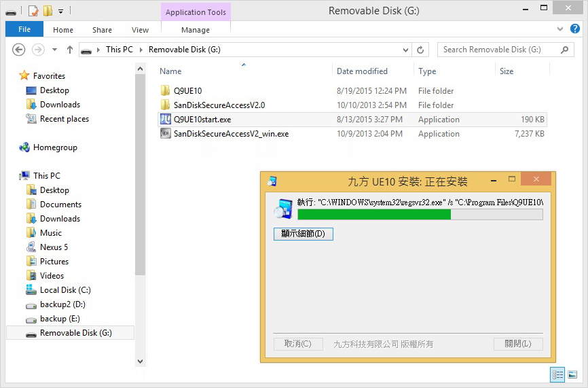Open the Music folder

pyautogui.click(x=51, y=232)
